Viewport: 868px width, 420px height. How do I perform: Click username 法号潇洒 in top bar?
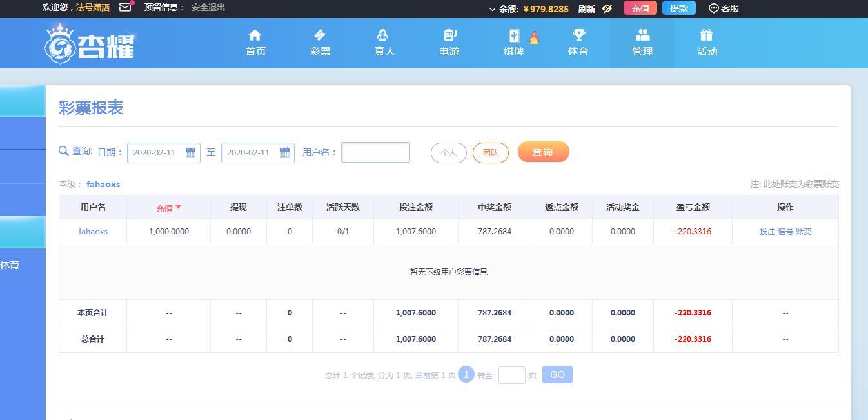tap(93, 8)
